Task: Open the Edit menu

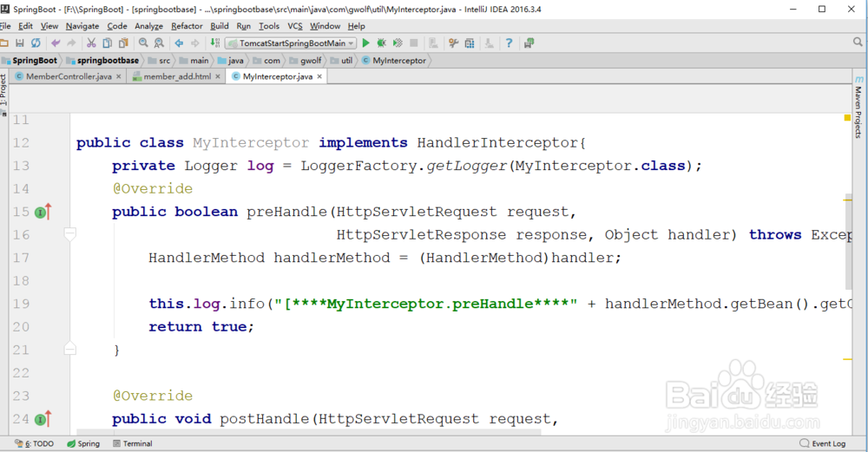Action: 25,26
